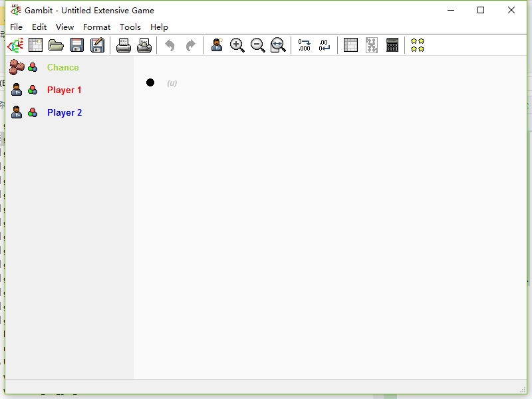Decrease displayed decimal places
The image size is (532, 399).
324,45
